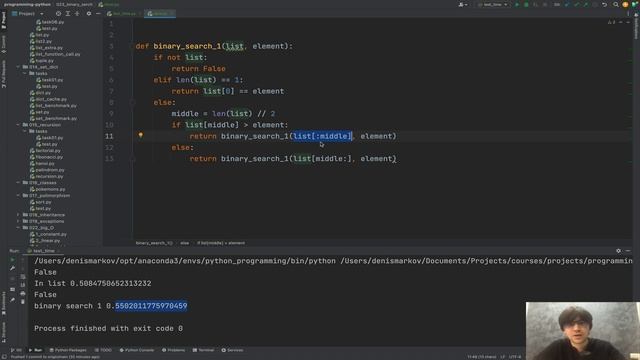This screenshot has width=640, height=360.
Task: Open the TODO tool window tab
Action: point(103,350)
